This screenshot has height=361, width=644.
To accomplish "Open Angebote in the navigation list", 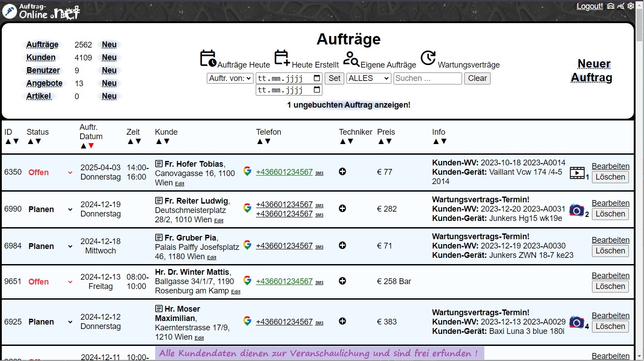I will [x=44, y=83].
